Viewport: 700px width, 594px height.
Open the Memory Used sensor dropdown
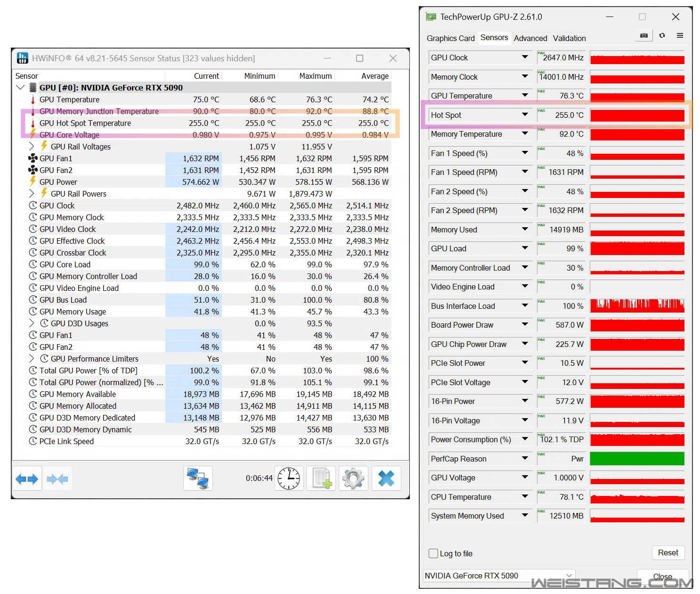[x=525, y=229]
